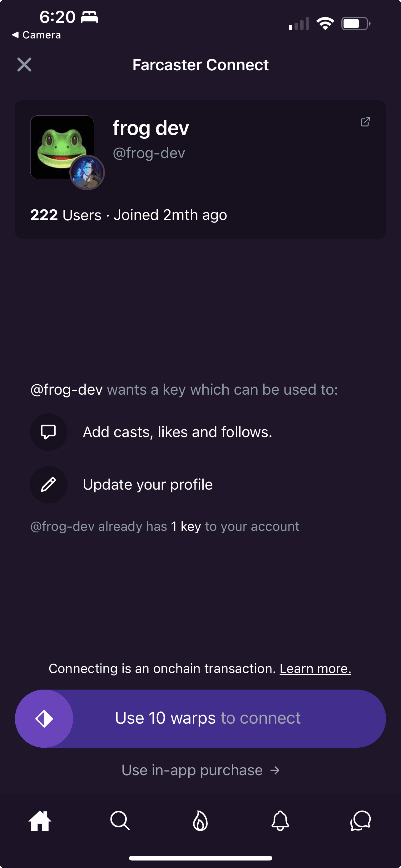Image resolution: width=401 pixels, height=868 pixels.
Task: Choose Use in-app purchase option
Action: point(201,770)
